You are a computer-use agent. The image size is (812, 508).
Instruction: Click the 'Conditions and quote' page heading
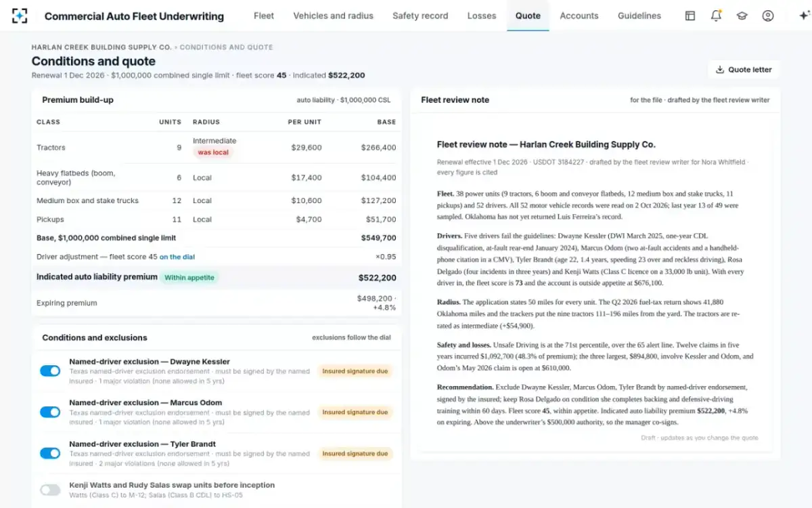93,61
